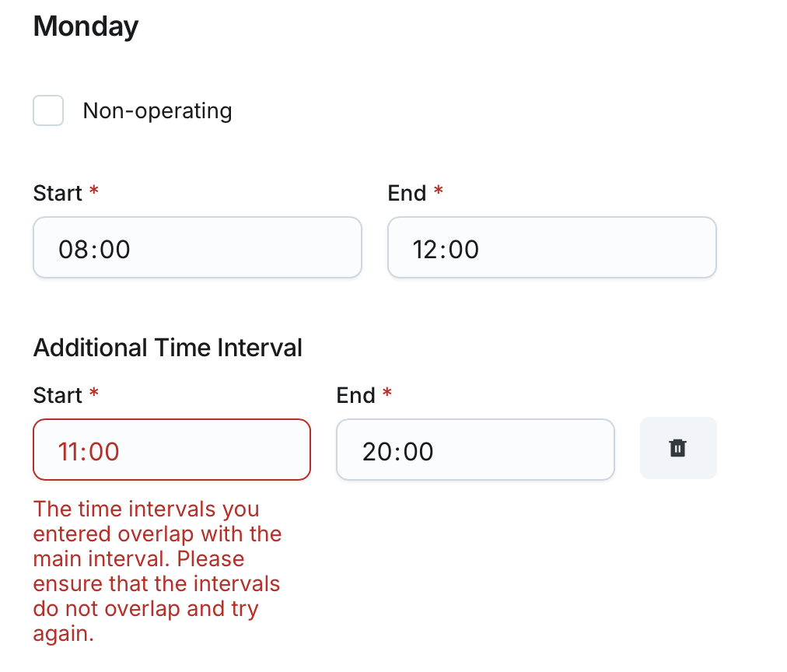Focus the main Start field showing 08:00
787x672 pixels.
pyautogui.click(x=197, y=247)
